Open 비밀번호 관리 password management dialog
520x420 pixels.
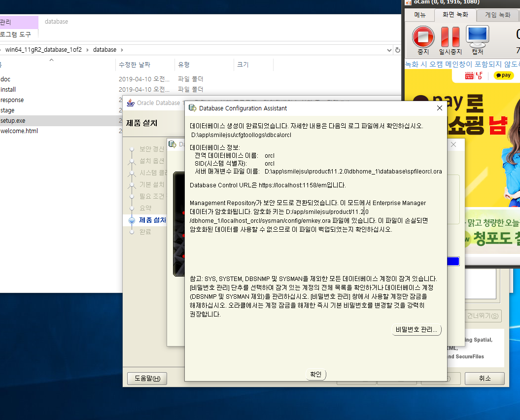pos(416,329)
